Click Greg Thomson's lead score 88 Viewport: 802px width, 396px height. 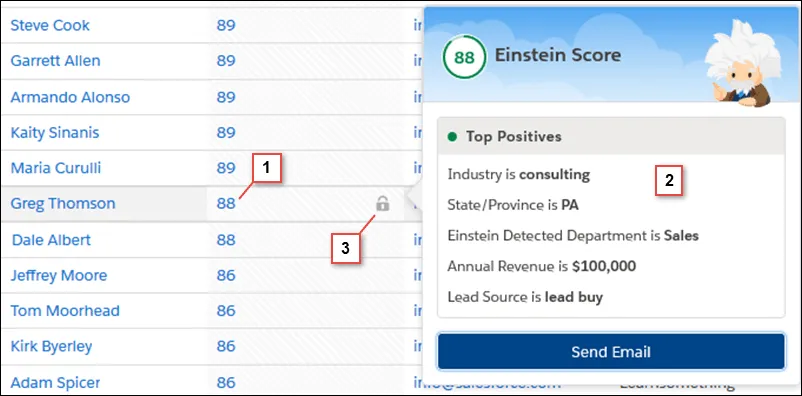point(226,204)
